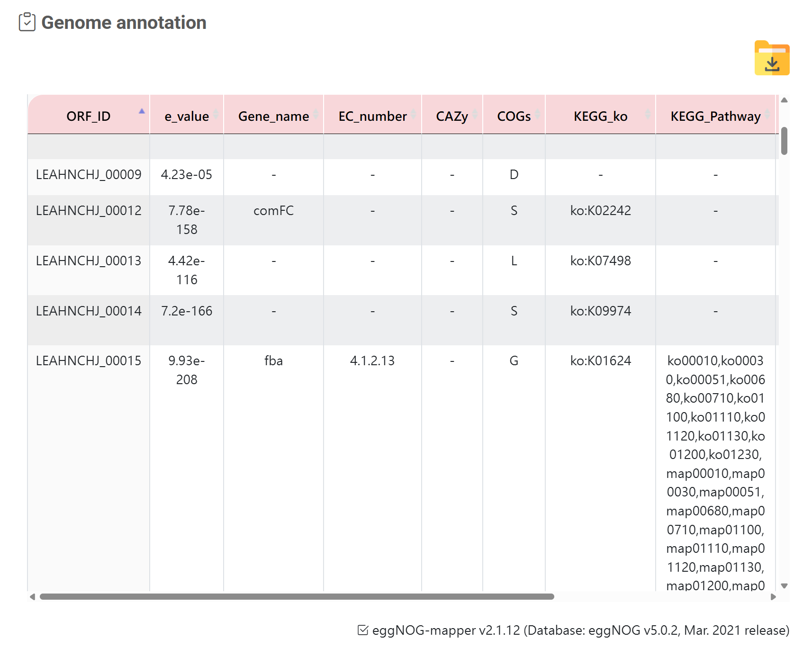Image resolution: width=812 pixels, height=657 pixels.
Task: Click the horizontal scrollbar right arrow
Action: pos(773,597)
